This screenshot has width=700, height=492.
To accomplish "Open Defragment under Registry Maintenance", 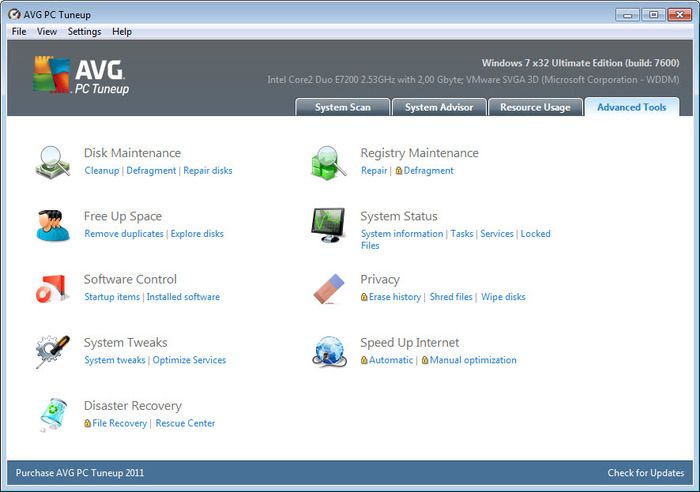I will [429, 171].
